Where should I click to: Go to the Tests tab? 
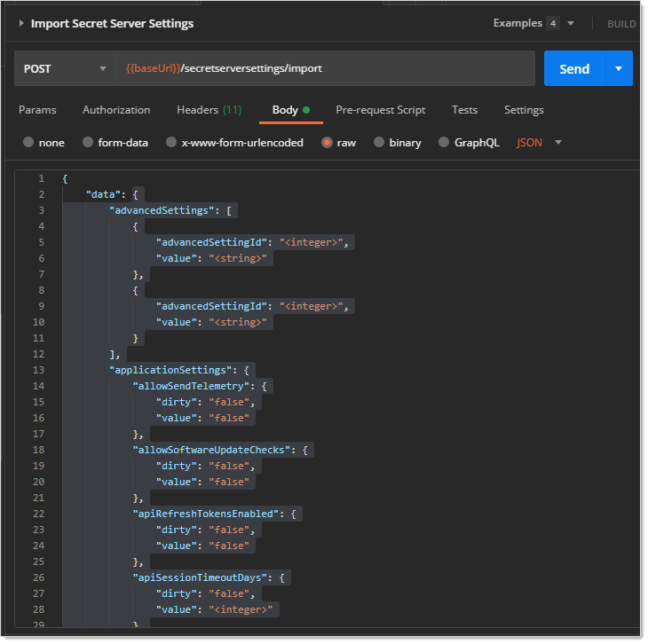(464, 110)
